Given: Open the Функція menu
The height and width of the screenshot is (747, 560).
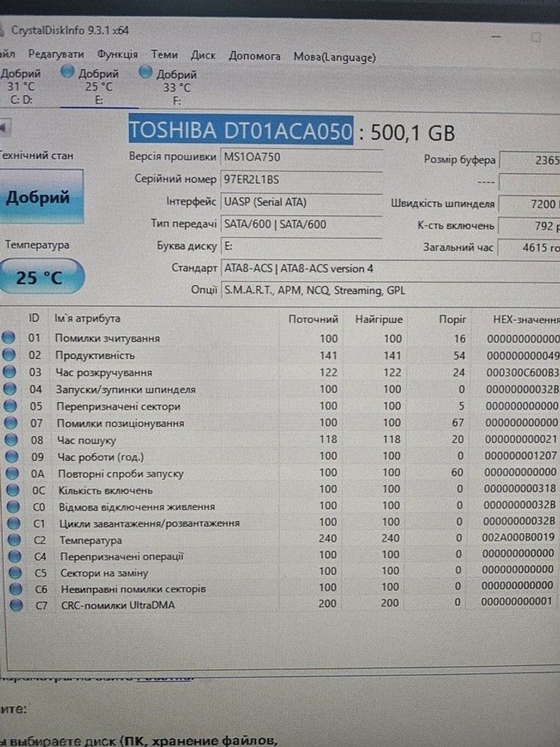Looking at the screenshot, I should (x=117, y=54).
